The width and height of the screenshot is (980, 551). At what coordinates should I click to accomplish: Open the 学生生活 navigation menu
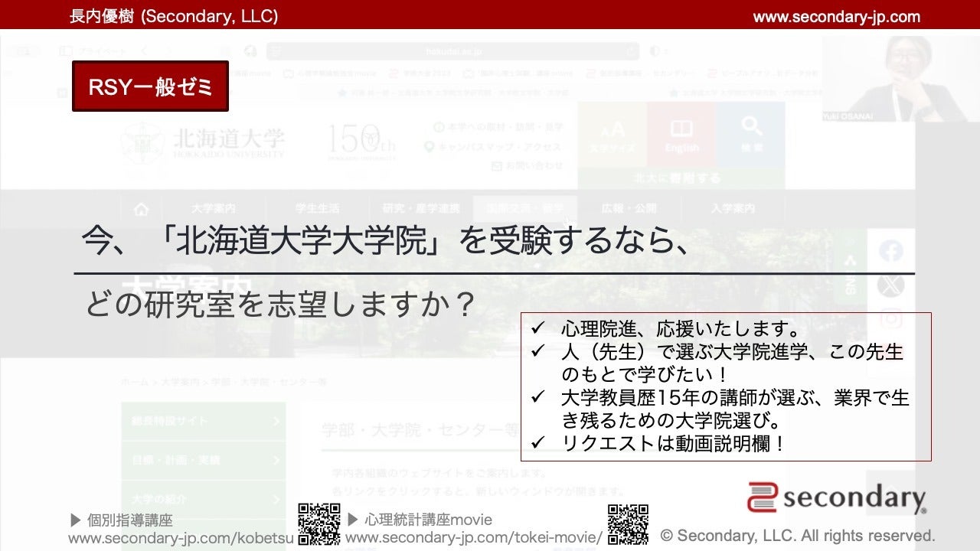tap(317, 208)
